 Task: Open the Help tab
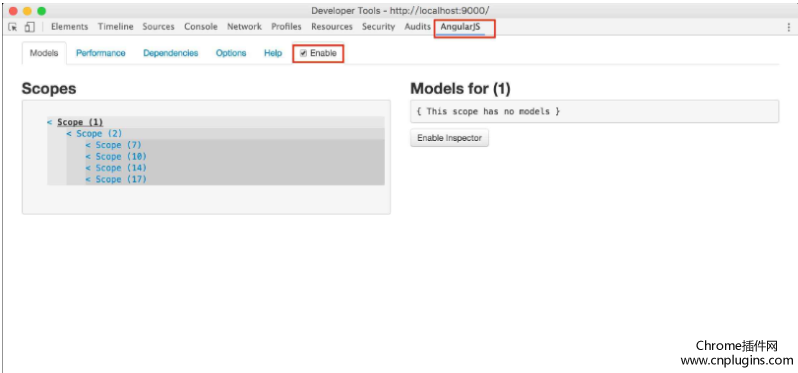(273, 53)
